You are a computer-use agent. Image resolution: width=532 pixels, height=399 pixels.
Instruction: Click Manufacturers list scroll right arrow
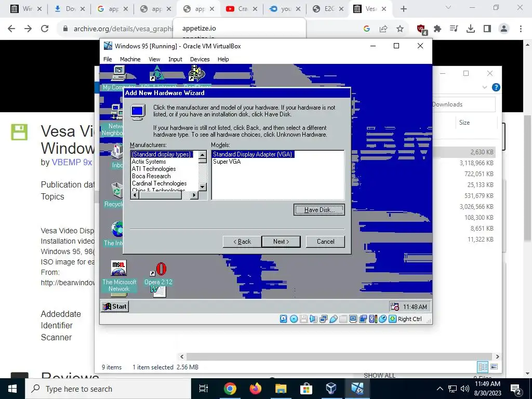(x=194, y=195)
